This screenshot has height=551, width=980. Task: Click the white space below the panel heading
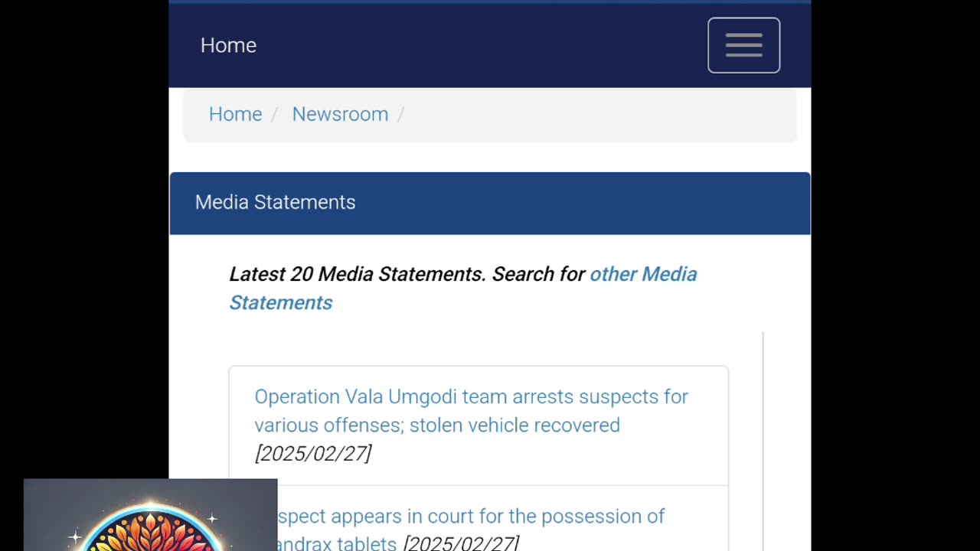coord(490,247)
